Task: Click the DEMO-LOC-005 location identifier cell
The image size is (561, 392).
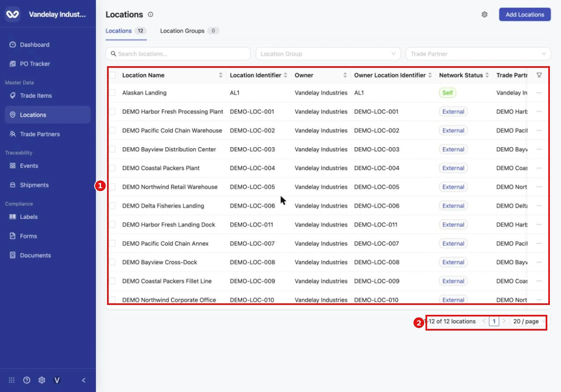Action: 252,187
